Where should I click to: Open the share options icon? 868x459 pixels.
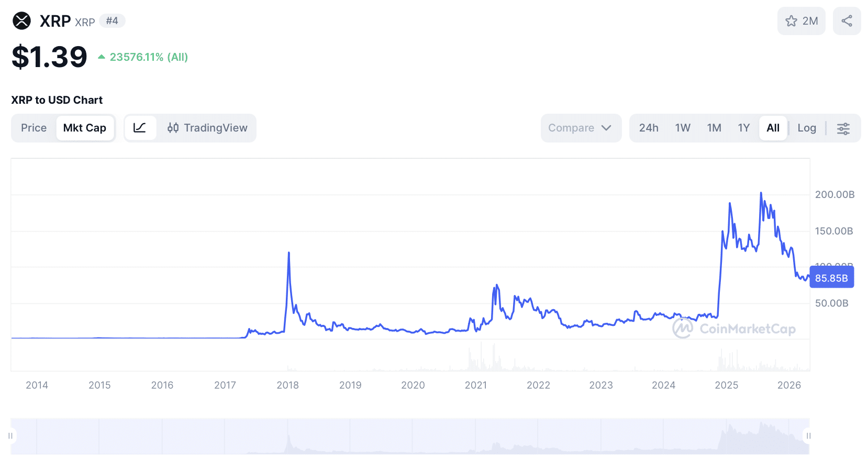coord(847,21)
